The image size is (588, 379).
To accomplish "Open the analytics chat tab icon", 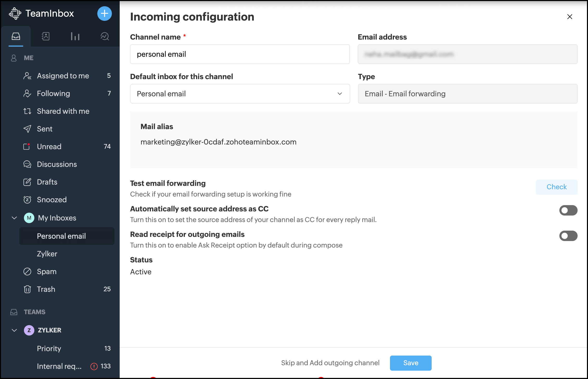I will (105, 36).
